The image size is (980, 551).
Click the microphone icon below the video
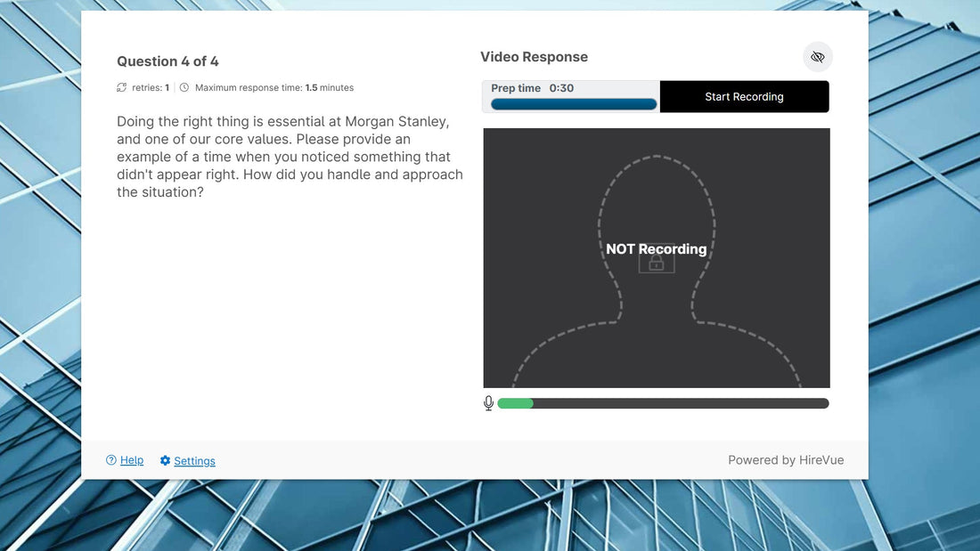pos(489,403)
